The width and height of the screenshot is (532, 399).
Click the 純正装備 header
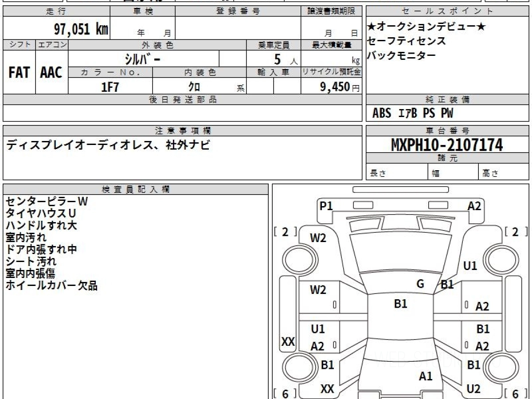[447, 100]
